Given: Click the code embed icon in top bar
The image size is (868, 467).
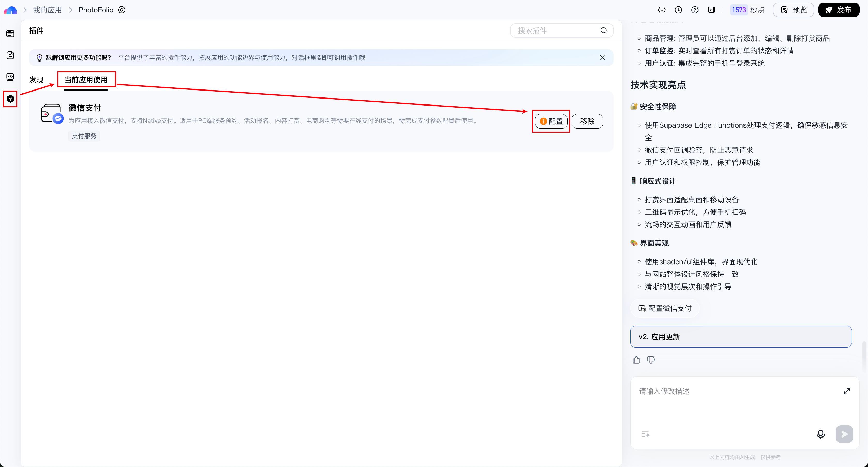Looking at the screenshot, I should coord(662,10).
